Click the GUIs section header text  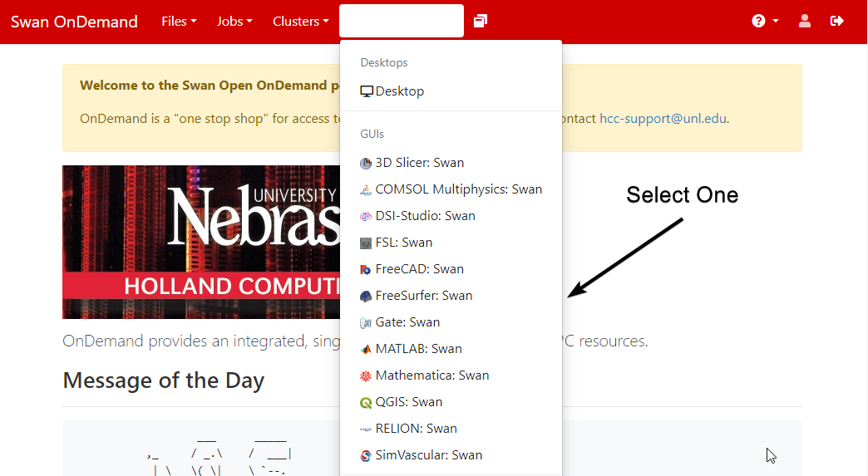[x=372, y=134]
